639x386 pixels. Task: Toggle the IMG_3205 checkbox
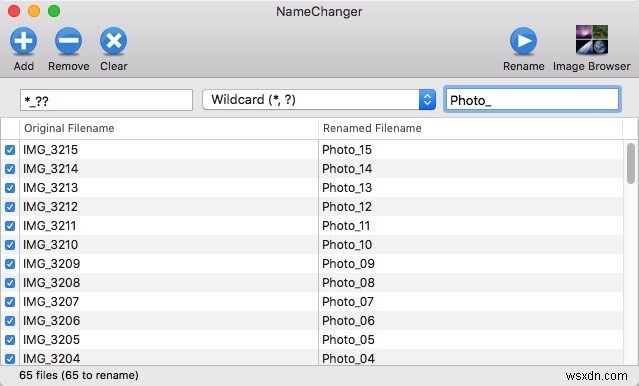10,340
